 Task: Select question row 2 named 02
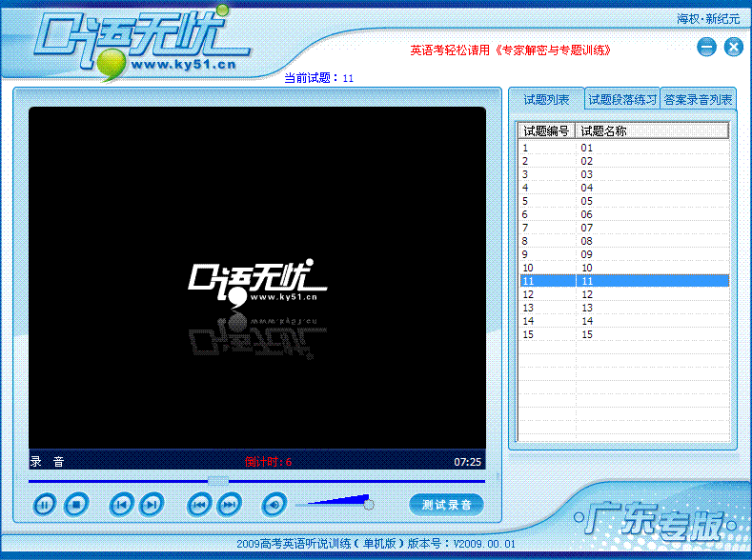coord(624,161)
